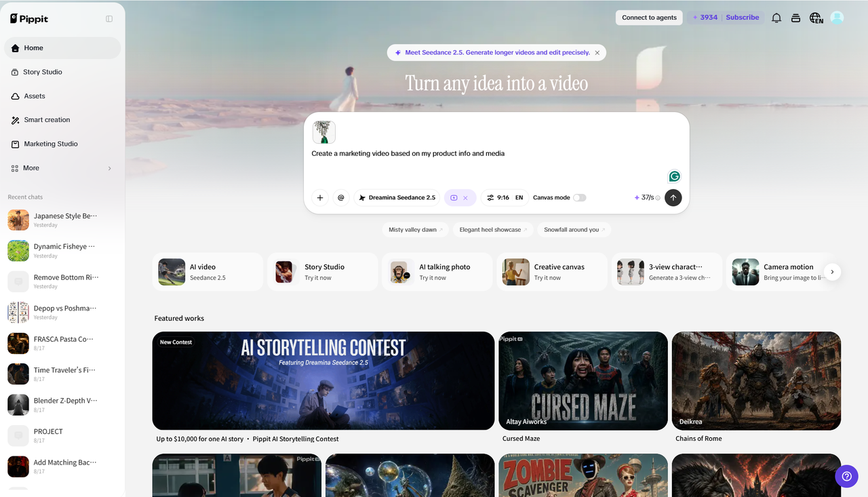Viewport: 868px width, 497px height.
Task: Click Connect to agents button
Action: pyautogui.click(x=649, y=18)
